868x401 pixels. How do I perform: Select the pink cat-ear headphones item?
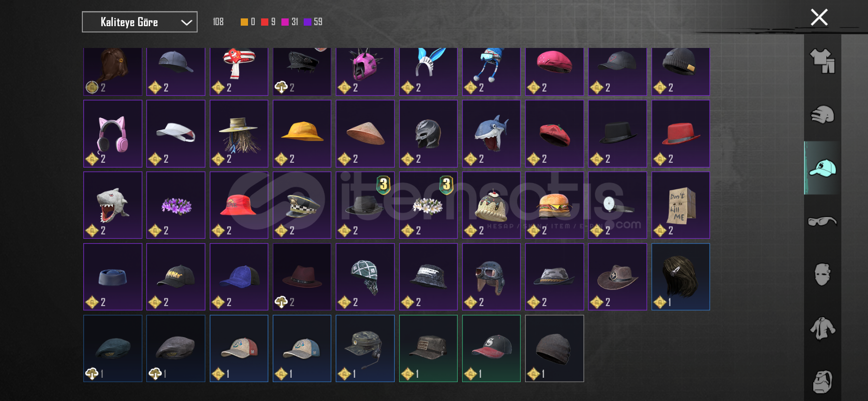(113, 134)
